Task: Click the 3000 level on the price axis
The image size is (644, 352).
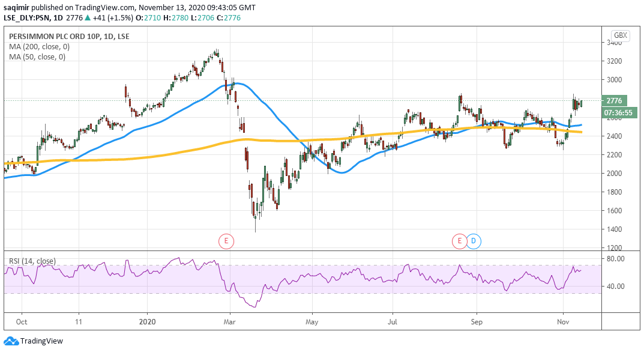Action: click(x=613, y=80)
